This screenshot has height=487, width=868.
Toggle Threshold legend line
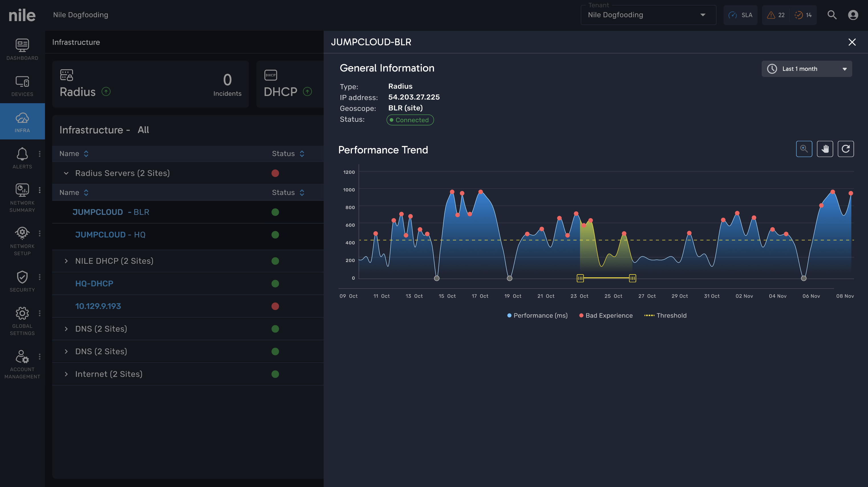tap(666, 315)
